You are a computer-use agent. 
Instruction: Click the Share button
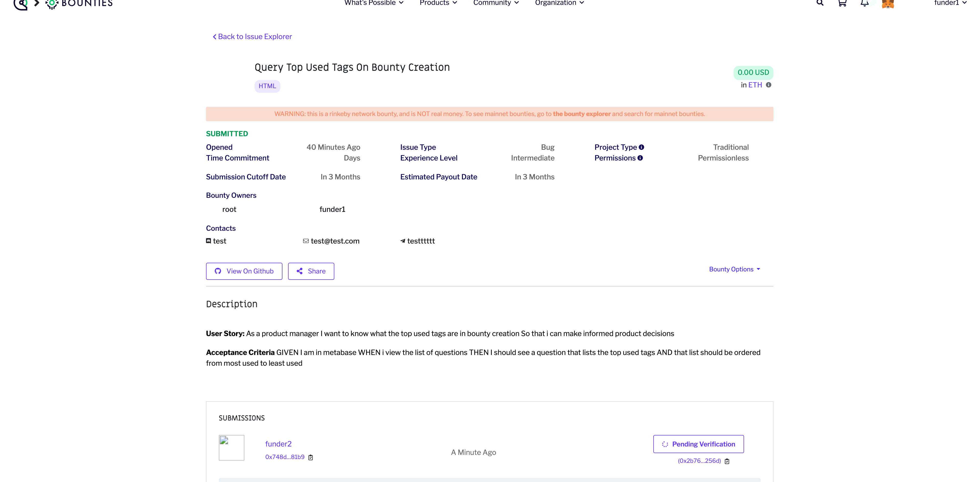pyautogui.click(x=311, y=271)
